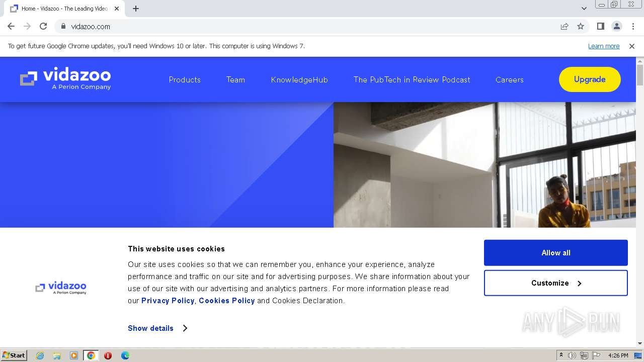Screen dimensions: 644x362
Task: Open the Team menu item
Action: click(235, 79)
